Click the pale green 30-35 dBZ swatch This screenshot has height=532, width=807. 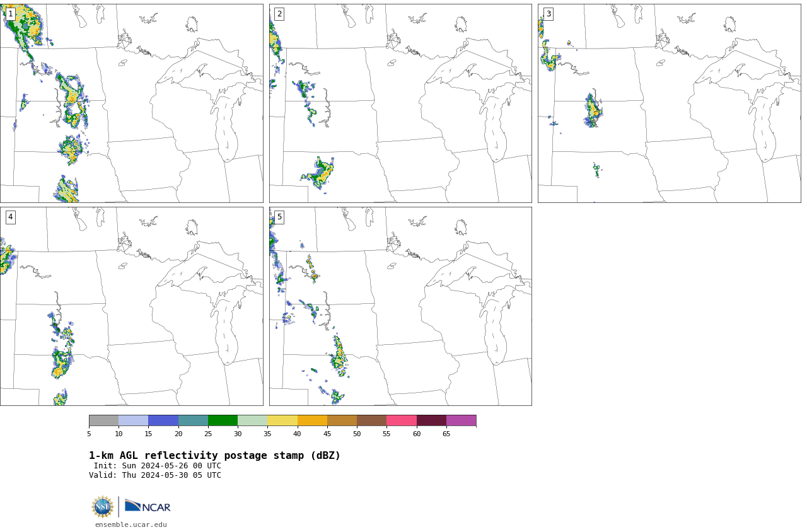(252, 420)
